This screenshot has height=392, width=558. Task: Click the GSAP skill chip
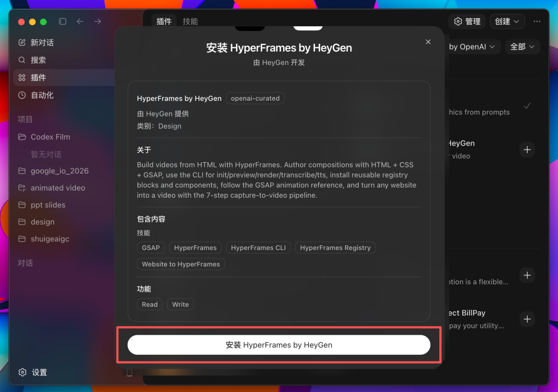click(151, 248)
